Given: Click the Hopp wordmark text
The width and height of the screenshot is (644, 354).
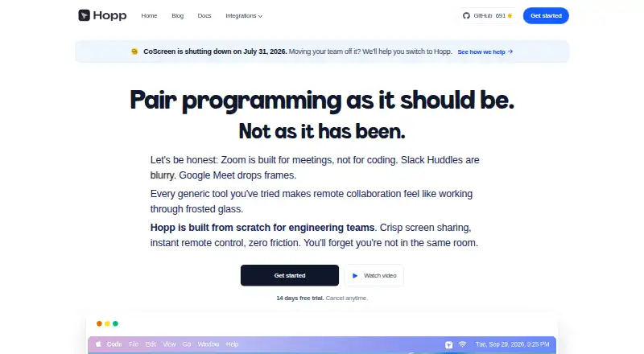Looking at the screenshot, I should (109, 15).
